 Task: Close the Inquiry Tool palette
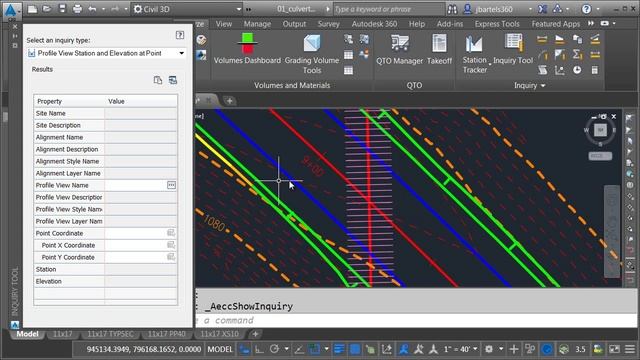(x=15, y=27)
